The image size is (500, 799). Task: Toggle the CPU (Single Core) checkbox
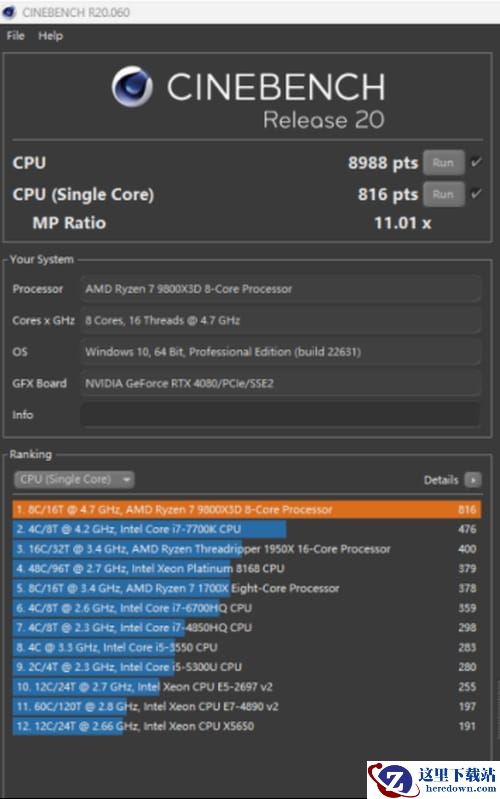(x=476, y=194)
